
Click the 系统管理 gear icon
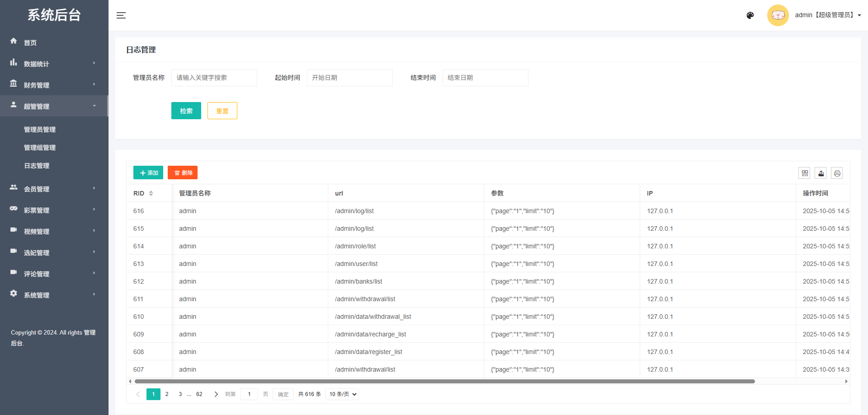point(14,294)
